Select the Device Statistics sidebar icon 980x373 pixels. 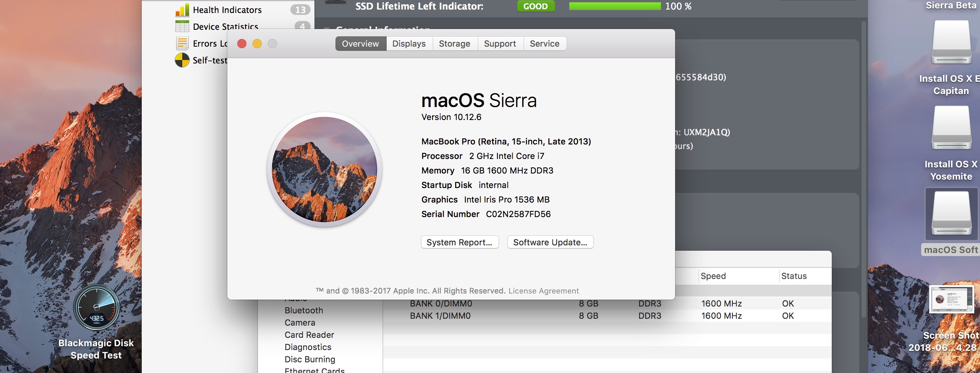coord(182,26)
